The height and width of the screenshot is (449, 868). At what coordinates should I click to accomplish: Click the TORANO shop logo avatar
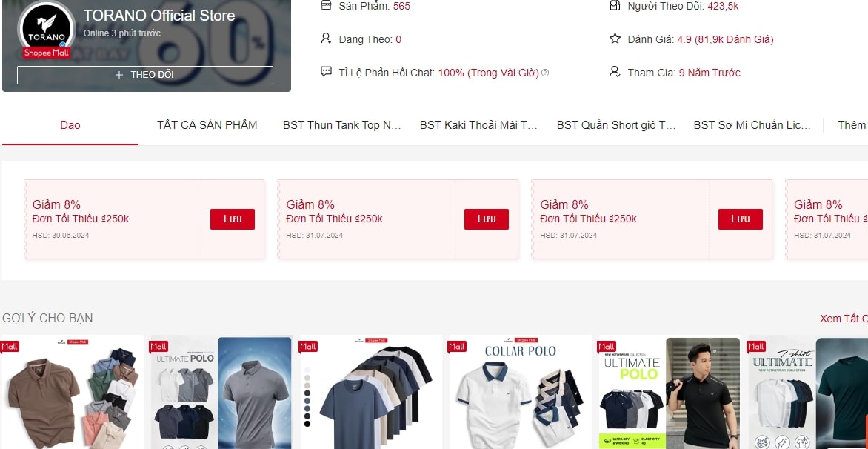(x=46, y=29)
